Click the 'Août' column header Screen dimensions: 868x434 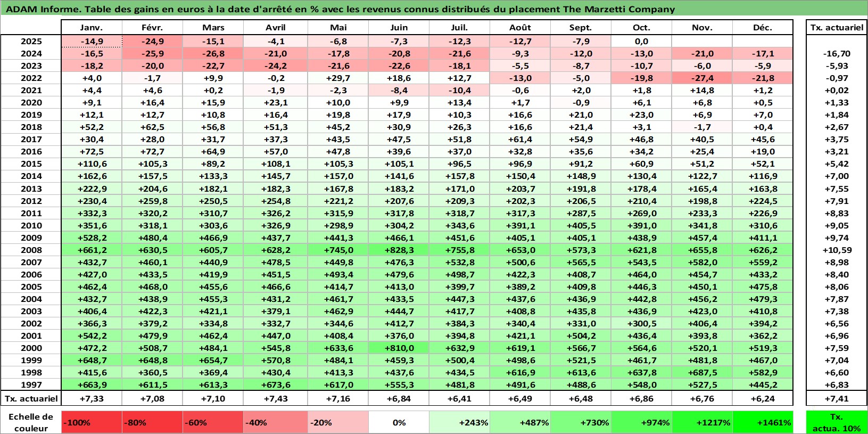520,28
